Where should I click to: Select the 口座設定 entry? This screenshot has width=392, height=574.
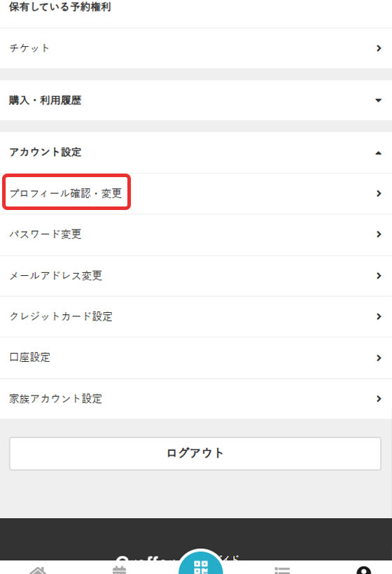(x=196, y=358)
